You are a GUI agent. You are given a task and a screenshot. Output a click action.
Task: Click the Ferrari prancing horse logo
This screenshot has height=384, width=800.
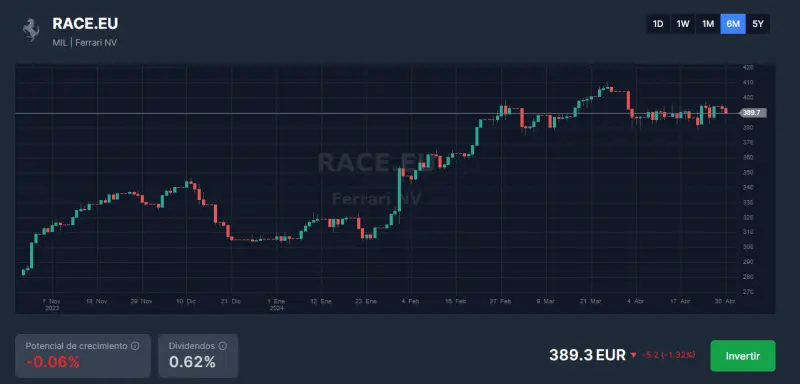coord(31,30)
